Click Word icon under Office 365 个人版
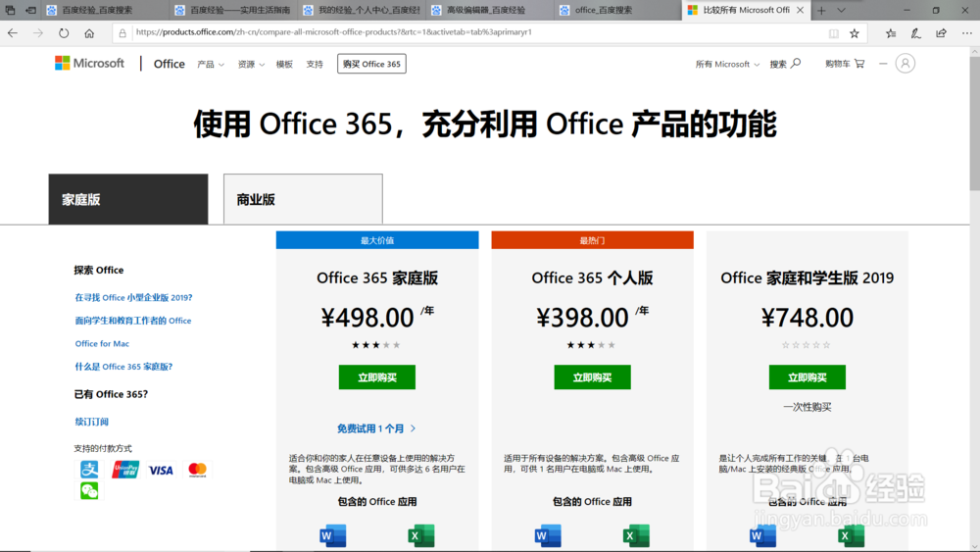This screenshot has height=552, width=980. pyautogui.click(x=548, y=535)
